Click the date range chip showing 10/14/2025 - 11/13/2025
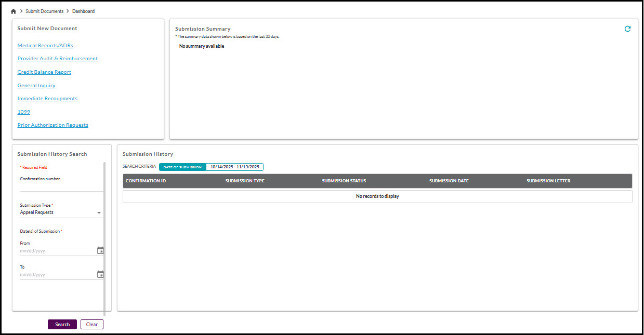The image size is (644, 335). (x=235, y=167)
